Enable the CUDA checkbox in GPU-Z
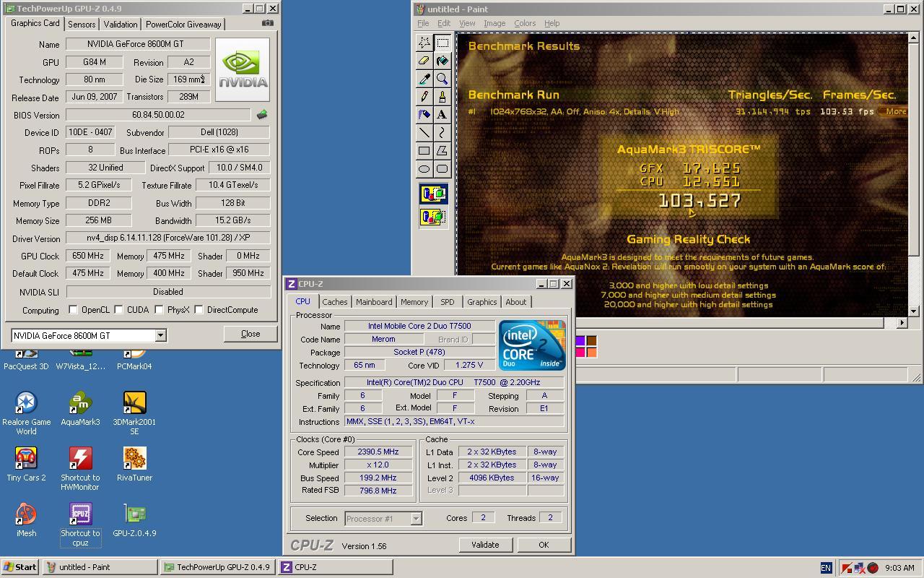 coord(118,310)
